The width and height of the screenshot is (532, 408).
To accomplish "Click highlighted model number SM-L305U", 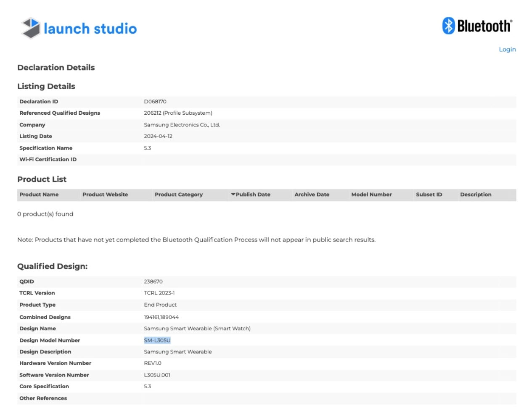I will (x=157, y=340).
